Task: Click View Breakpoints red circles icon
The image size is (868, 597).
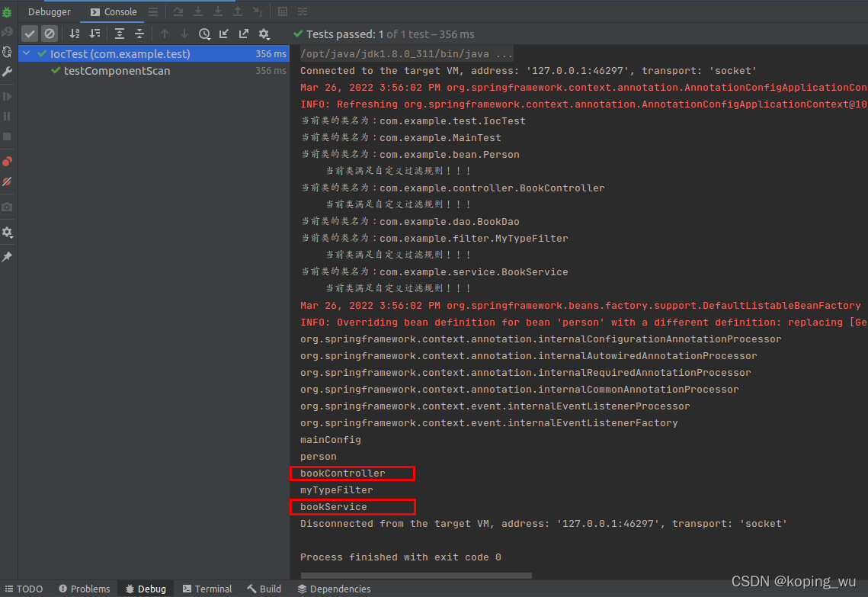Action: point(7,161)
